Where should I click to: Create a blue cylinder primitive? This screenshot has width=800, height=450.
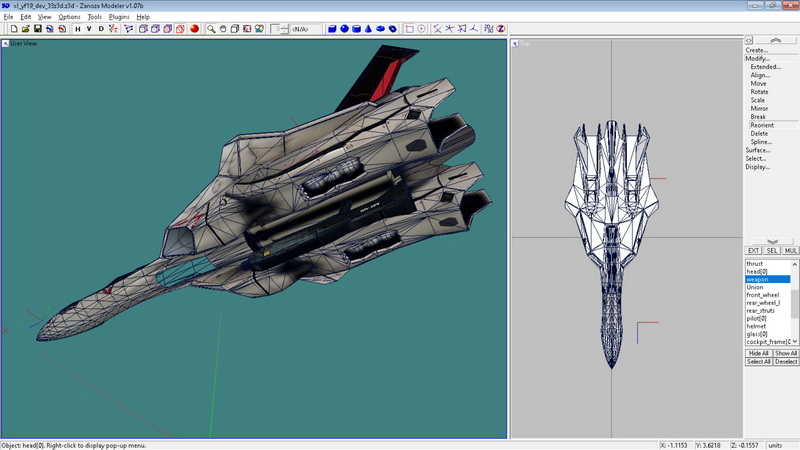[356, 29]
